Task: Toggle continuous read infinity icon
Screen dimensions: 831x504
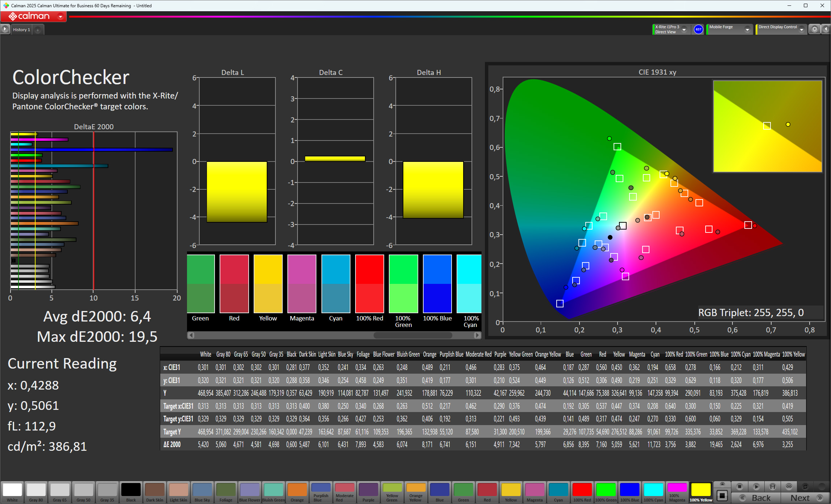Action: point(789,487)
